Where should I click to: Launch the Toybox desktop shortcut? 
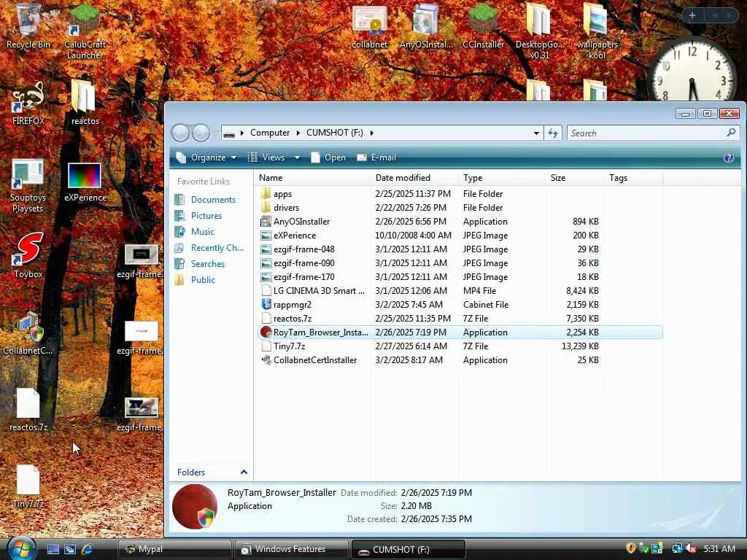(28, 256)
